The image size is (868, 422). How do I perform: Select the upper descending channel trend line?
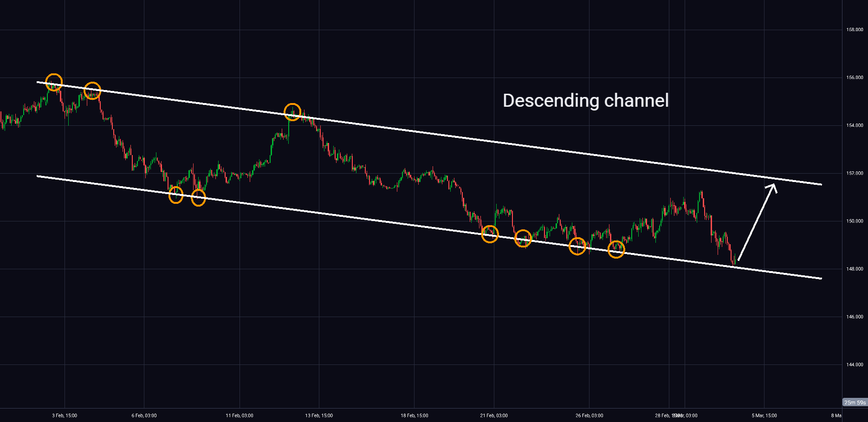[429, 133]
